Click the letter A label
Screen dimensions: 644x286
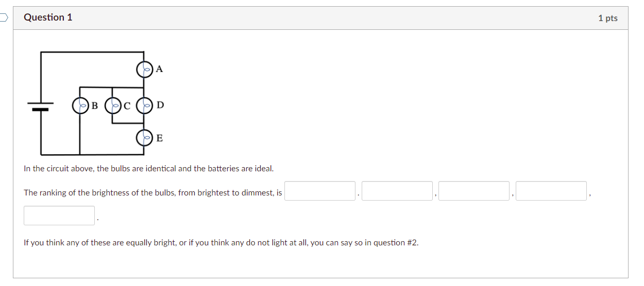[159, 69]
